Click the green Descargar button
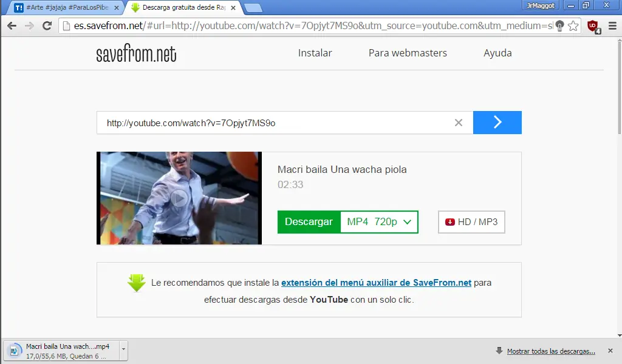Screen dimensions: 622x364 (x=309, y=222)
